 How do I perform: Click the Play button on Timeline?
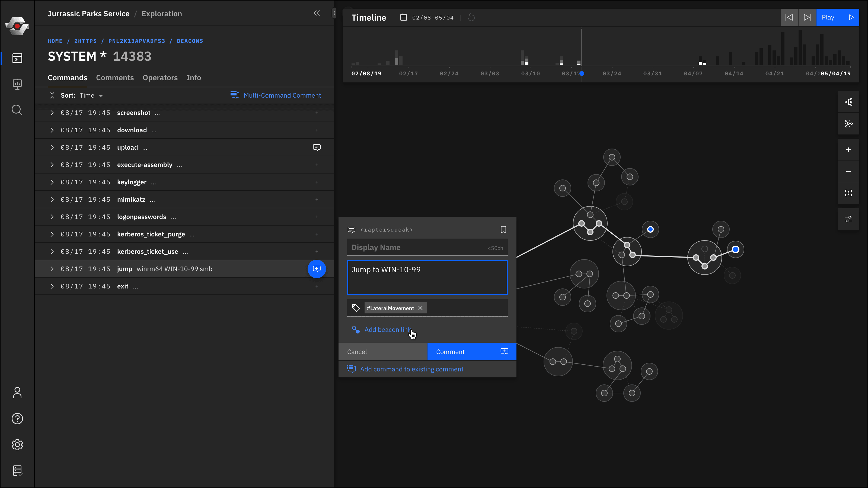tap(838, 17)
